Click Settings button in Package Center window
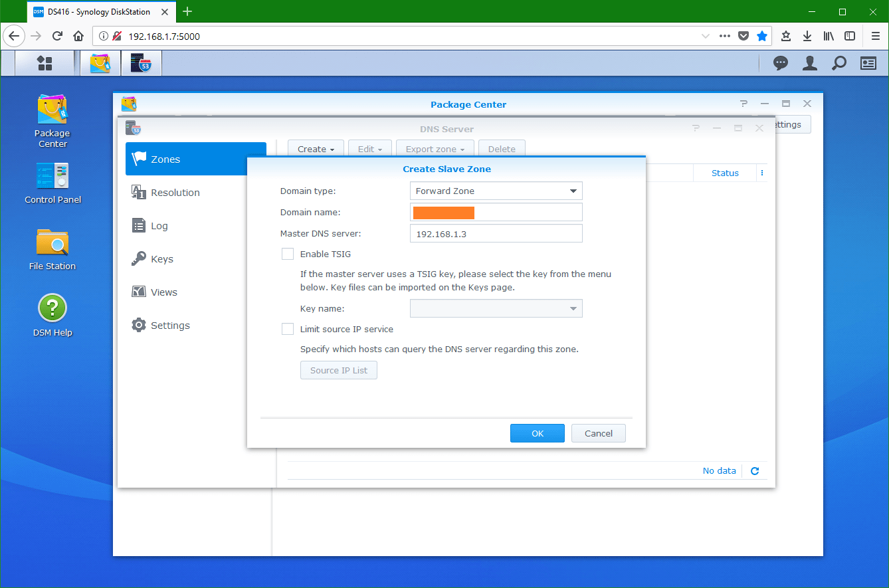 [x=792, y=124]
